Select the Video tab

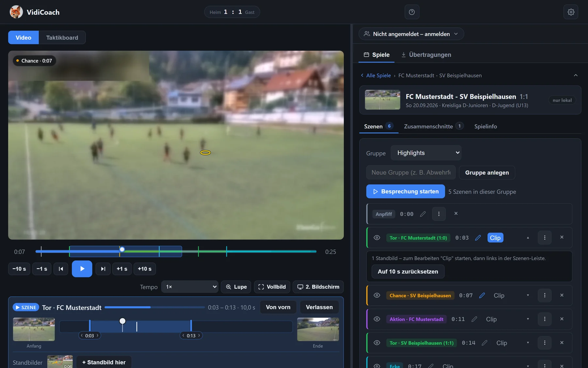[x=24, y=38]
